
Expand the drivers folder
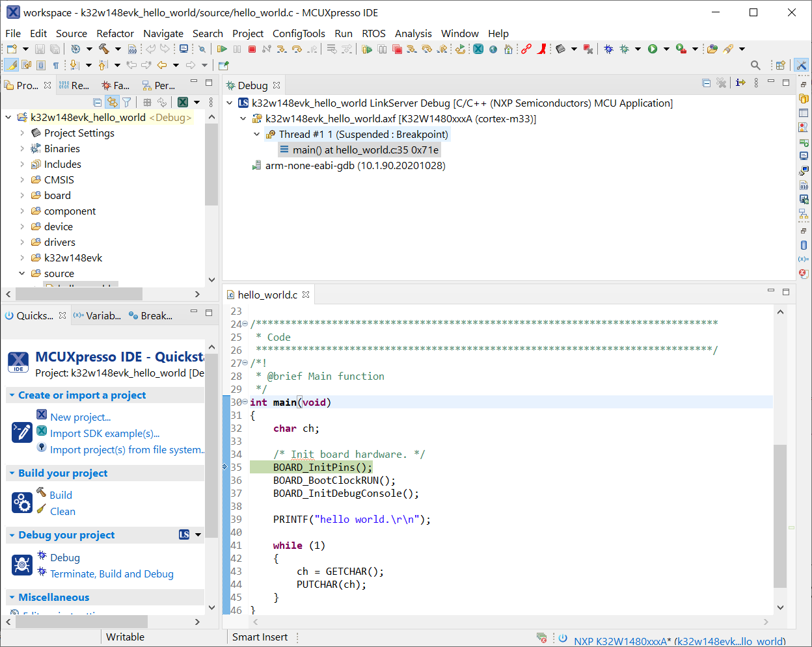[x=22, y=243]
